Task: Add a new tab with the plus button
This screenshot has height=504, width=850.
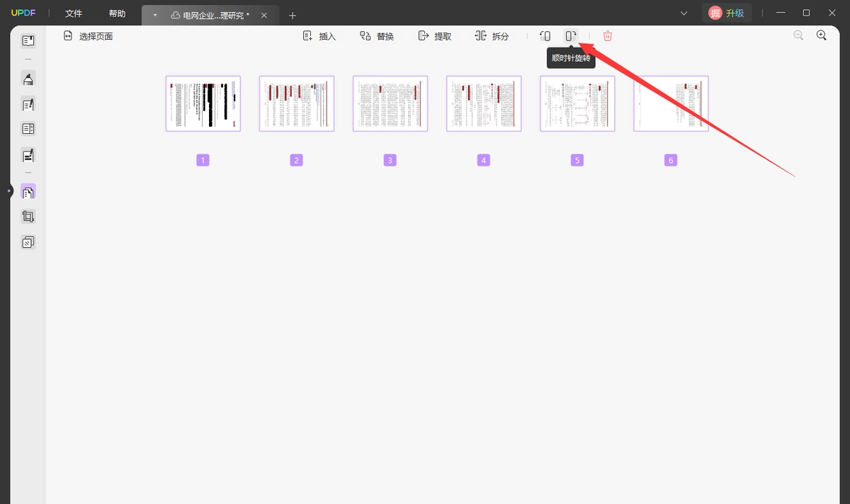Action: tap(293, 15)
